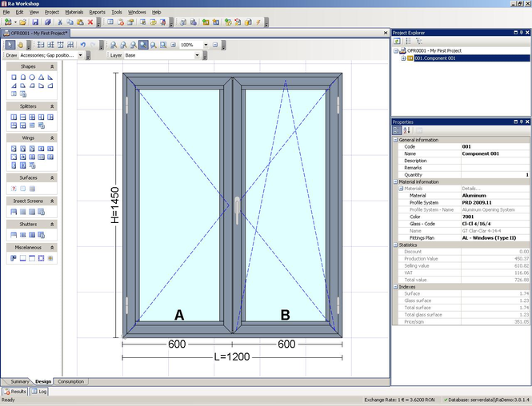Expand the 001.Component 001 tree node
532x406 pixels.
click(x=403, y=58)
